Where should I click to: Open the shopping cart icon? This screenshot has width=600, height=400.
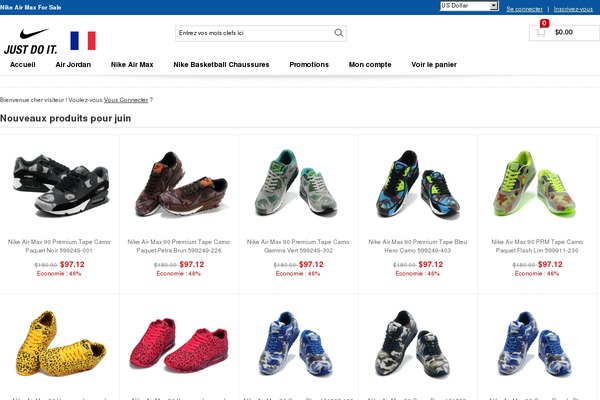[x=540, y=33]
